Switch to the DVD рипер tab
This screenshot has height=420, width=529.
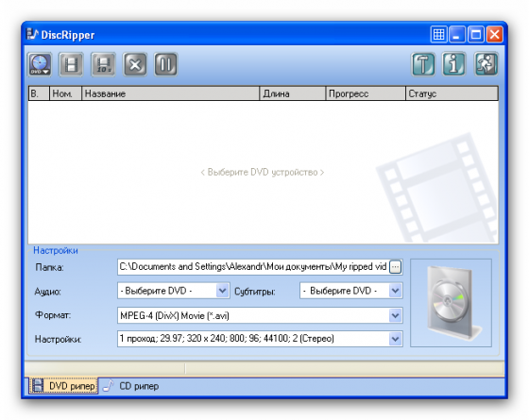[63, 386]
